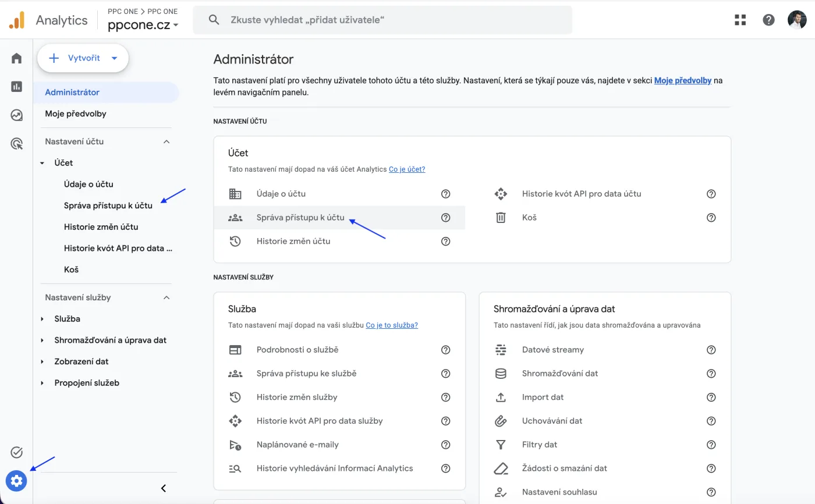Click the upload icon for Import dat
This screenshot has width=815, height=504.
click(x=501, y=397)
